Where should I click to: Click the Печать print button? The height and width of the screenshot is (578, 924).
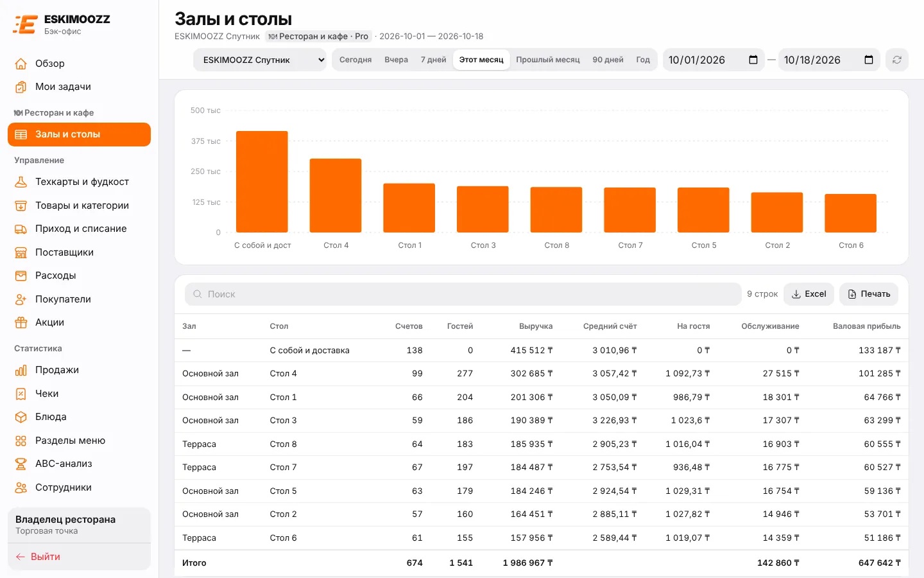pyautogui.click(x=869, y=294)
